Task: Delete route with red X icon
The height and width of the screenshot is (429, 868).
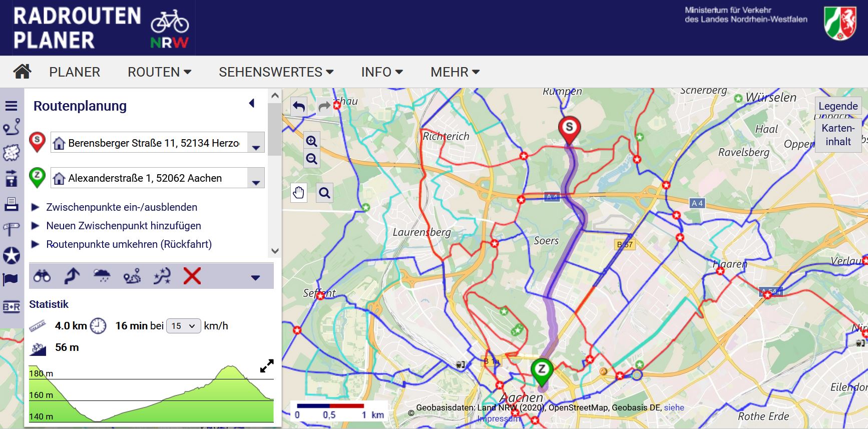Action: click(192, 276)
